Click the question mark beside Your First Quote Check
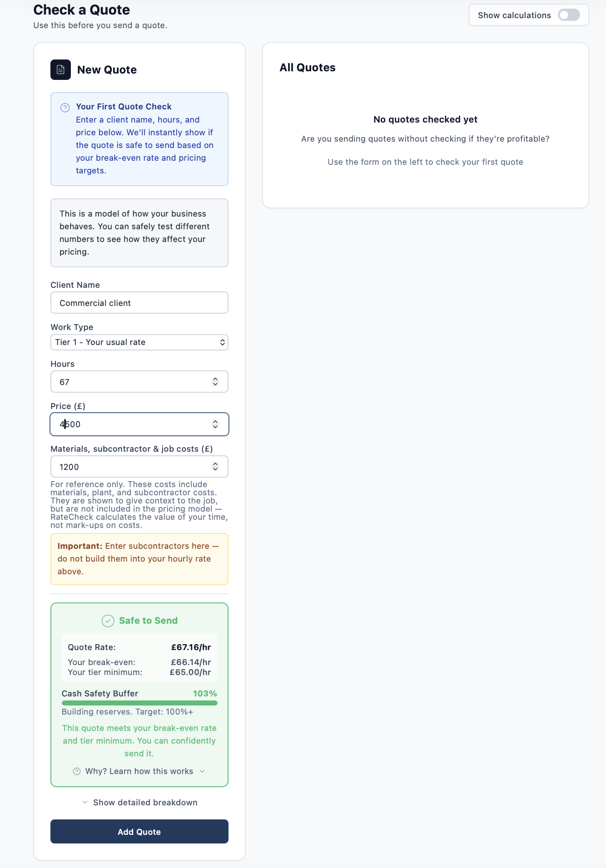This screenshot has height=868, width=606. point(64,107)
